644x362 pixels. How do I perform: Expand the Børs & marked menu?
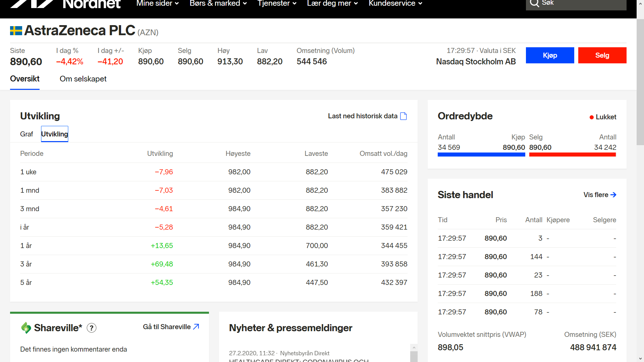point(218,3)
